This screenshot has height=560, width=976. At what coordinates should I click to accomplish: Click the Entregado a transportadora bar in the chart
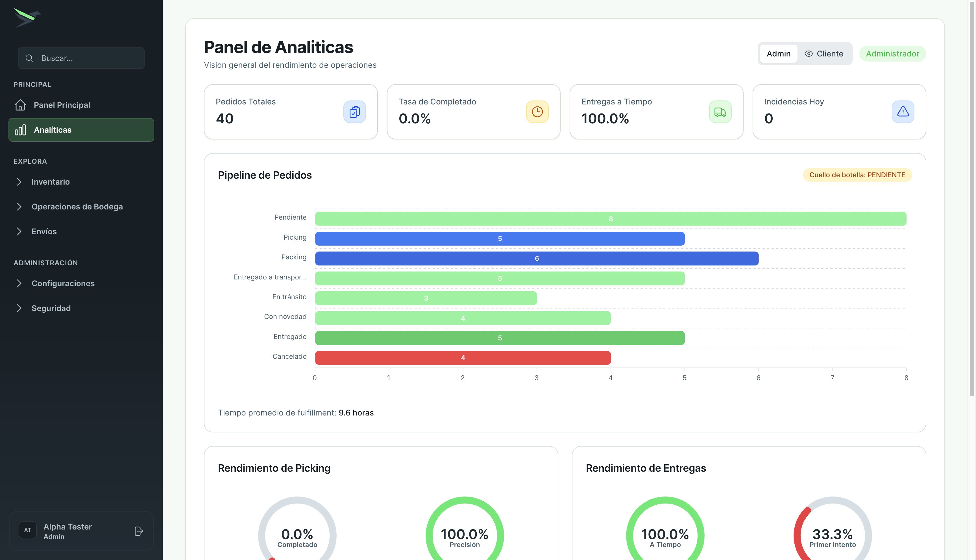500,279
